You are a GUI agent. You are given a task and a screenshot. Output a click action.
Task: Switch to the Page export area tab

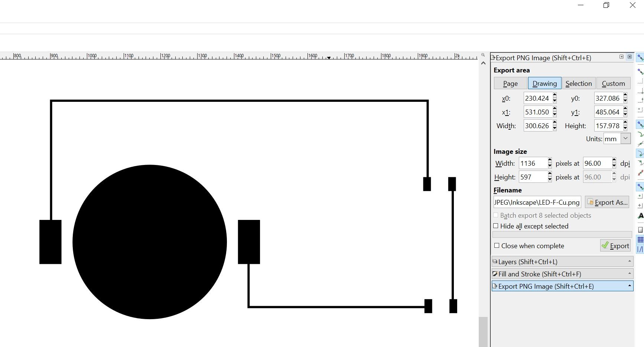click(x=510, y=83)
